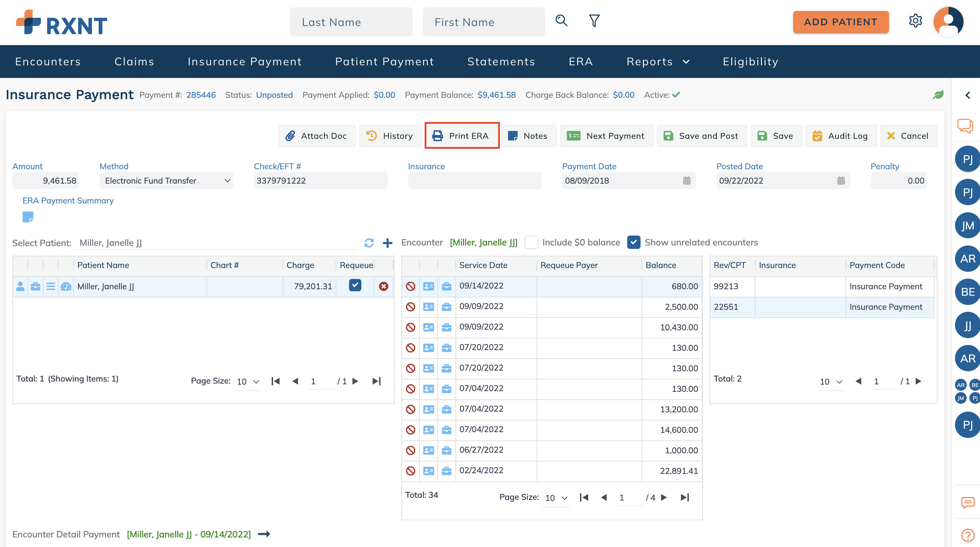
Task: Go to Next Payment
Action: (606, 136)
